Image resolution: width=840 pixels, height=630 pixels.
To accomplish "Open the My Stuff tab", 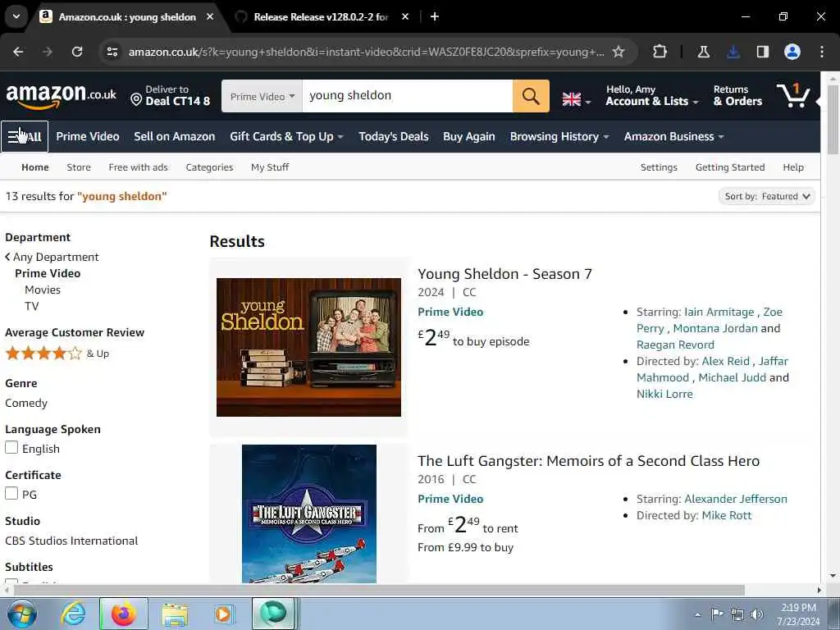I will tap(270, 167).
